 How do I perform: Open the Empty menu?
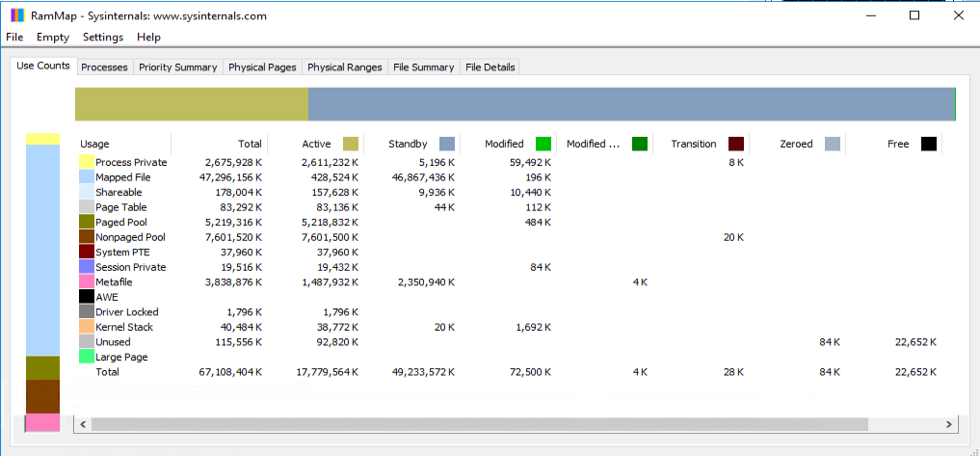click(x=53, y=37)
